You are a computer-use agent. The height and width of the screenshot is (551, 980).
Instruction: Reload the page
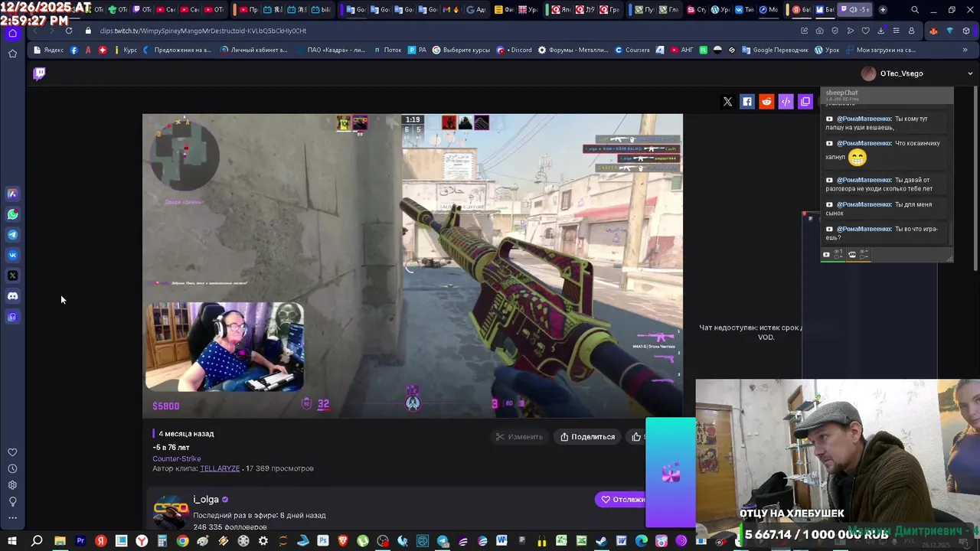click(69, 31)
